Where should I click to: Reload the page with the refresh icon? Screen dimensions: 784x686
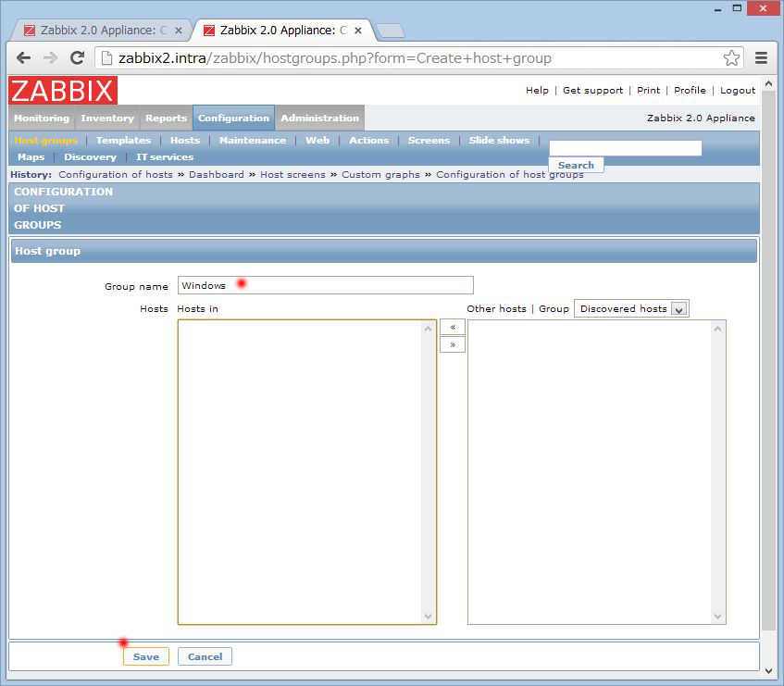(77, 58)
